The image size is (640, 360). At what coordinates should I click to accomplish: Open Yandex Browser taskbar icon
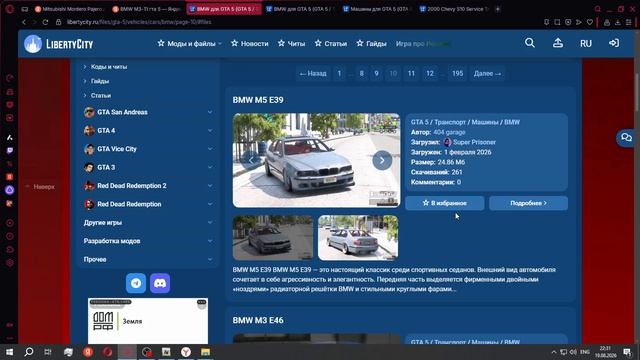(186, 352)
